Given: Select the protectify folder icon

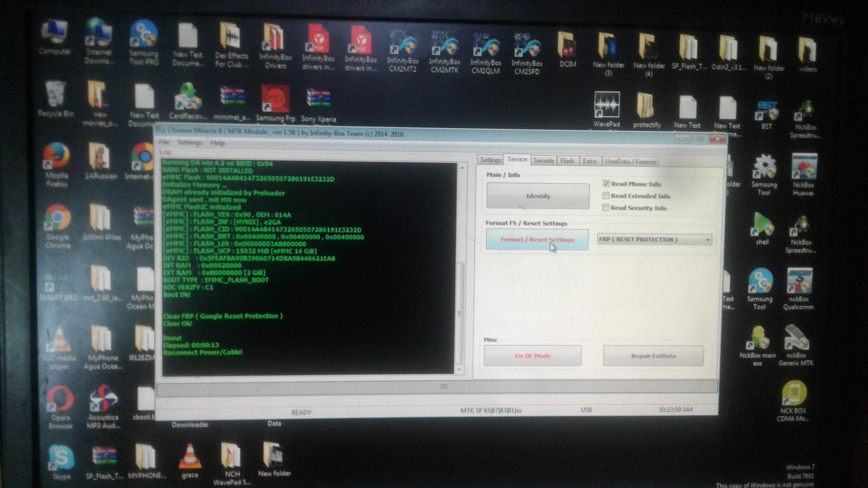Looking at the screenshot, I should coord(646,110).
